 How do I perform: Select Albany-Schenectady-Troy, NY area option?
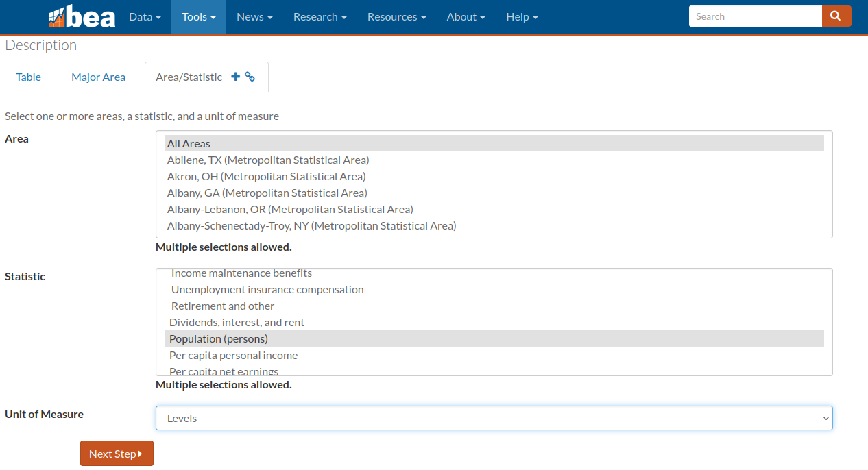click(x=311, y=225)
